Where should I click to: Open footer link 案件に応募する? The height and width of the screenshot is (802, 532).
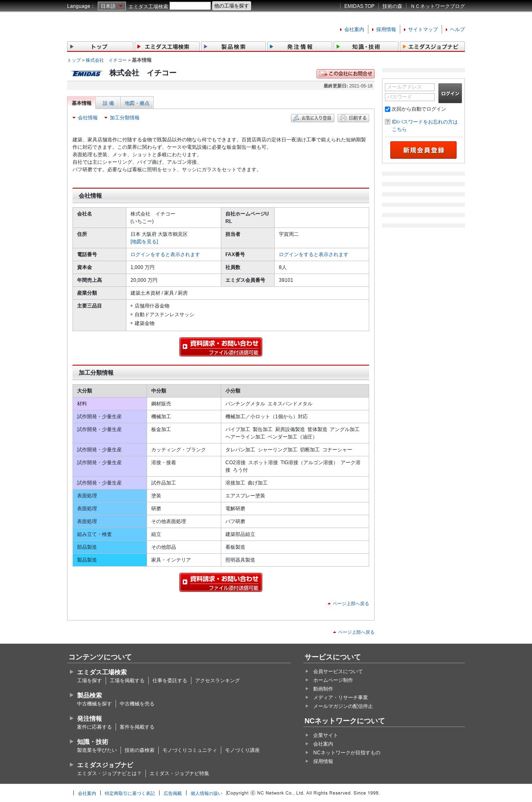tap(94, 727)
